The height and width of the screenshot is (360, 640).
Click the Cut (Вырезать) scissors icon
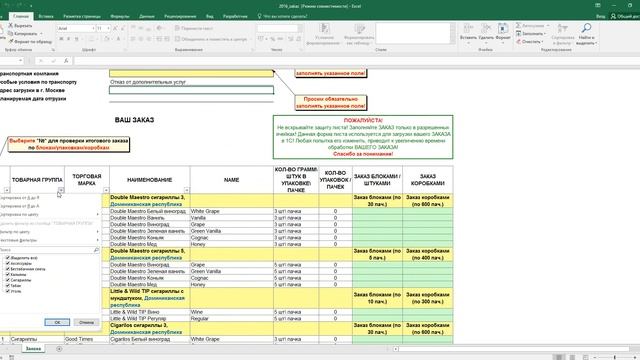[11, 26]
